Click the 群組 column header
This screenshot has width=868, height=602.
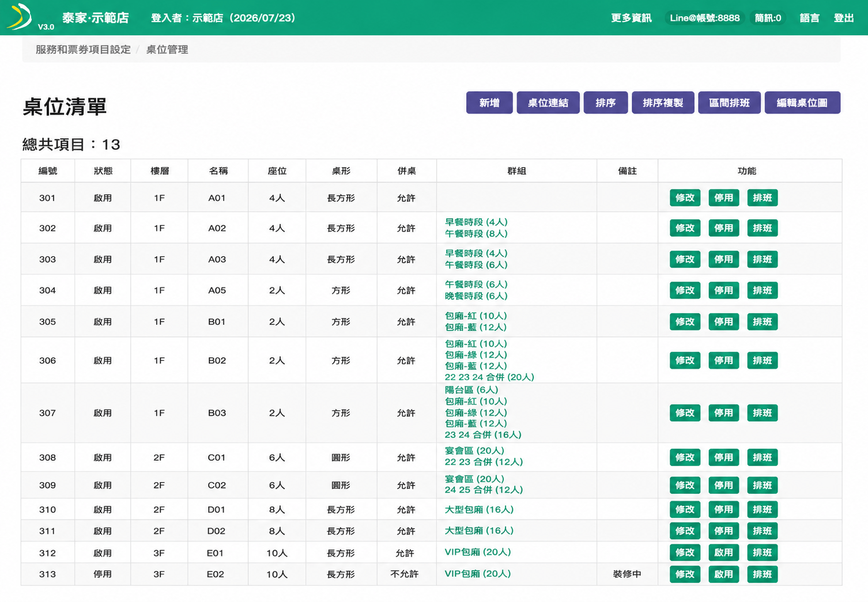coord(516,171)
